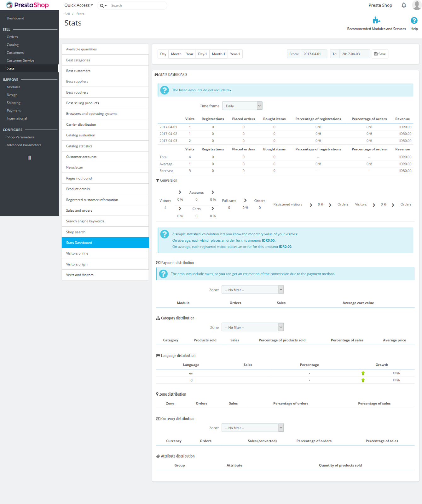This screenshot has width=422, height=504.
Task: Open Presta Shop store link
Action: pos(380,5)
